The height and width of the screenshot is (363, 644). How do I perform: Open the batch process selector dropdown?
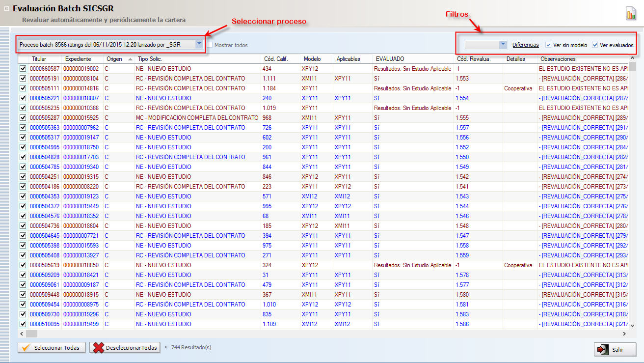pyautogui.click(x=199, y=44)
